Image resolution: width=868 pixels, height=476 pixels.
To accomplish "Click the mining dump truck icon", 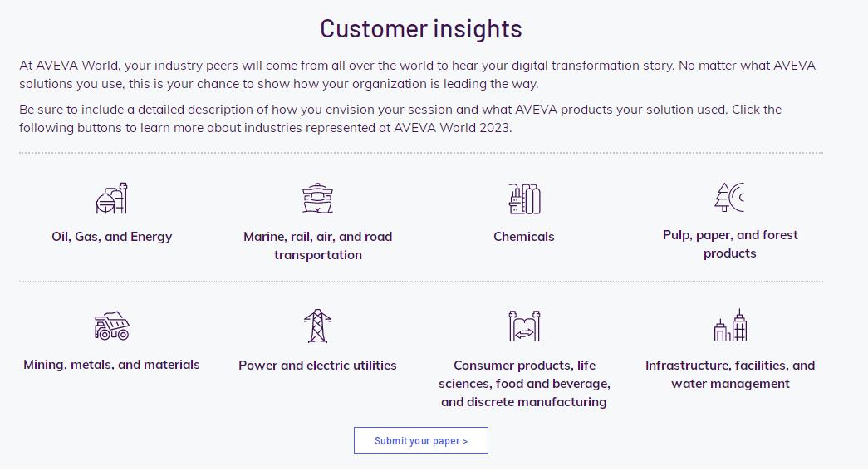I will 112,326.
